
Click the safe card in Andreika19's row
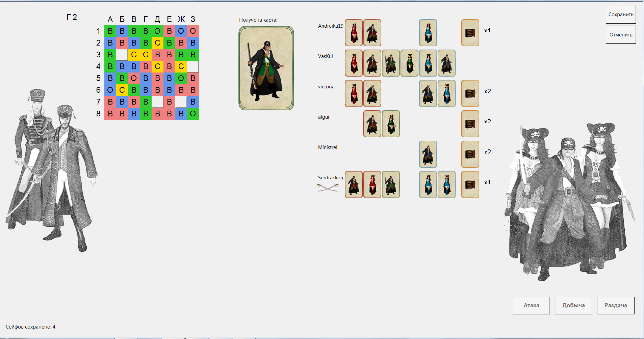[x=470, y=33]
